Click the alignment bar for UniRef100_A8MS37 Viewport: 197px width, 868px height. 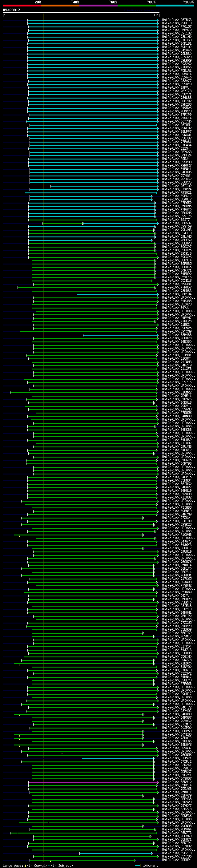[100, 224]
